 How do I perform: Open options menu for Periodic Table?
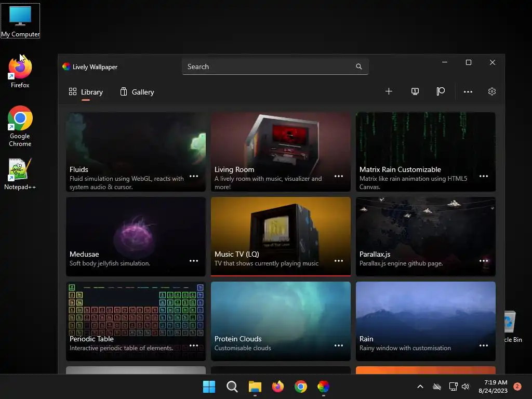click(x=194, y=345)
